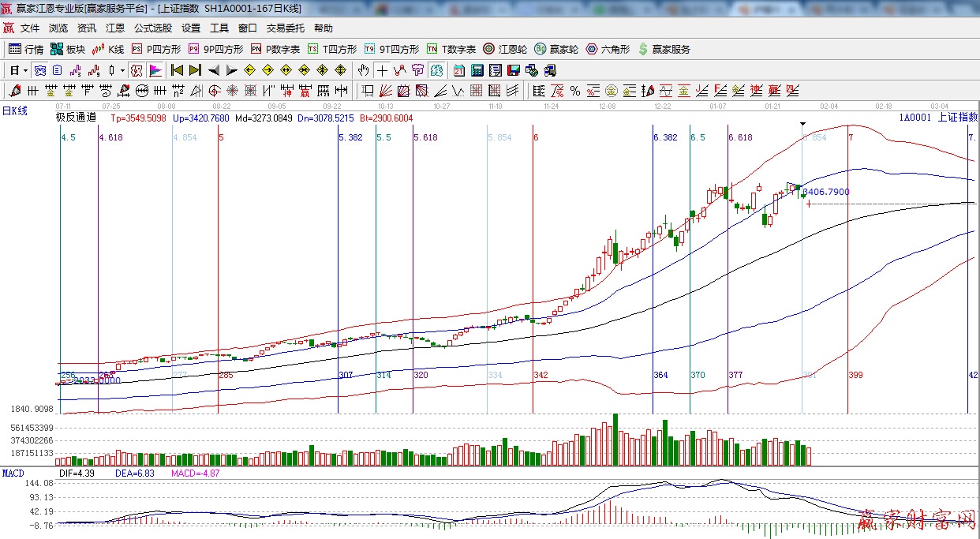
Task: Click the 极反通道 indicator label
Action: tap(76, 118)
